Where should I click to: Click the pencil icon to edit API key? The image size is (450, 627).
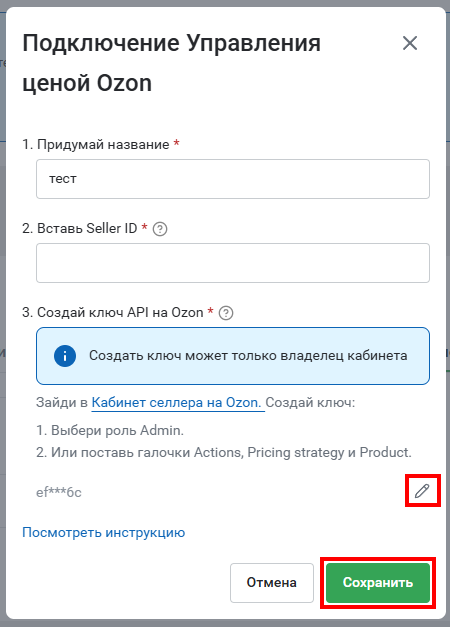coord(422,491)
